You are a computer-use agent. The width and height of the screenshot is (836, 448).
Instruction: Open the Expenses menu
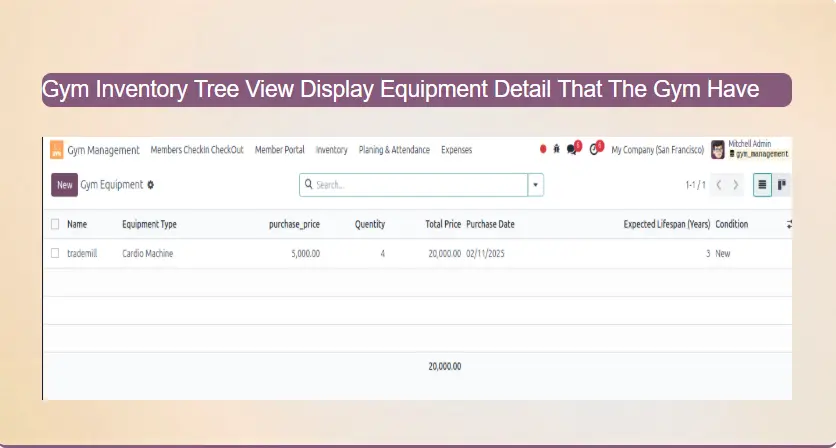tap(456, 150)
